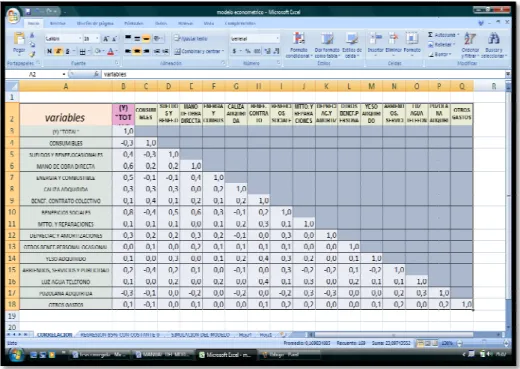The width and height of the screenshot is (520, 369).
Task: Select cell A2 labeled variables
Action: click(x=66, y=114)
